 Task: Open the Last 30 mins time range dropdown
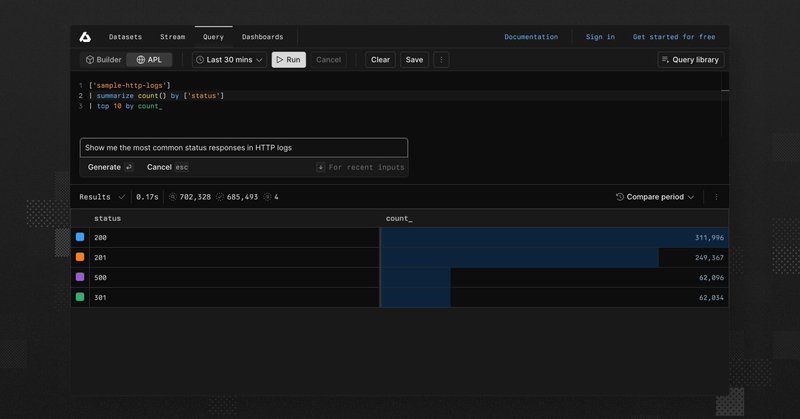(229, 60)
